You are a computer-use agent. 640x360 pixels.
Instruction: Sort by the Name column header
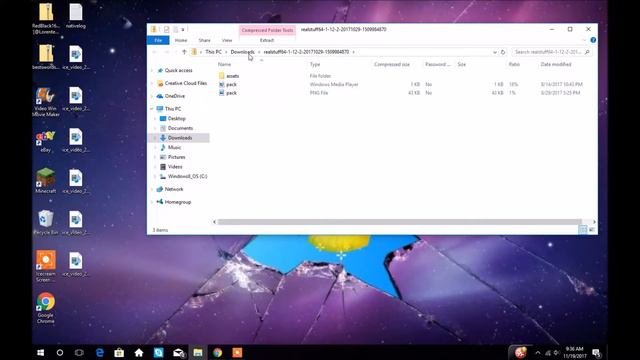(x=224, y=64)
